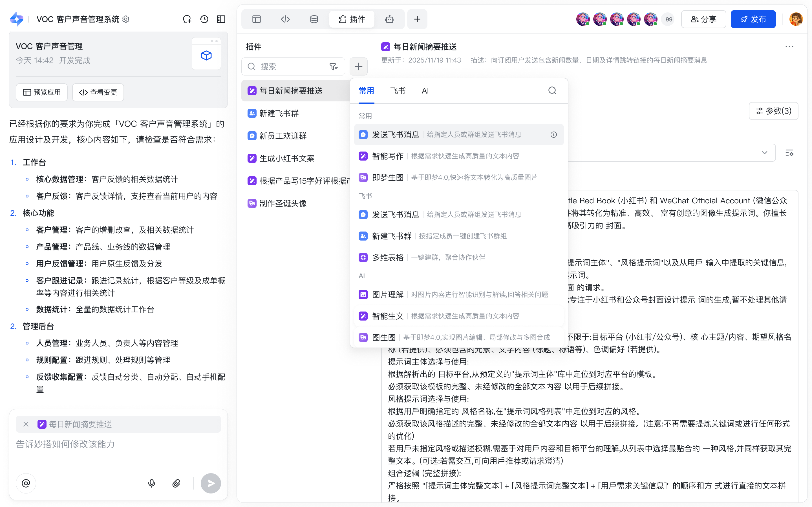Switch to the 飞书 tab in popup
The height and width of the screenshot is (507, 812).
(398, 91)
